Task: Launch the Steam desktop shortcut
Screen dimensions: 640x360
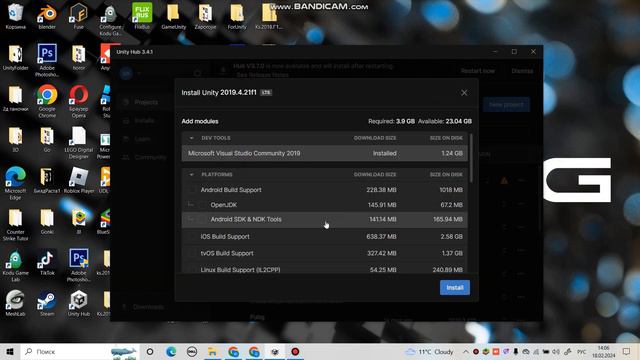Action: [x=47, y=303]
